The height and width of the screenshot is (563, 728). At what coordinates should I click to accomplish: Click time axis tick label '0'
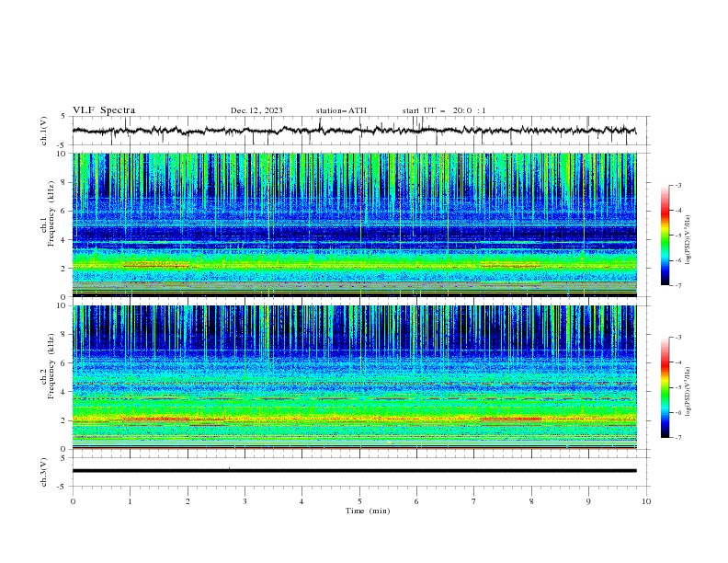(73, 501)
